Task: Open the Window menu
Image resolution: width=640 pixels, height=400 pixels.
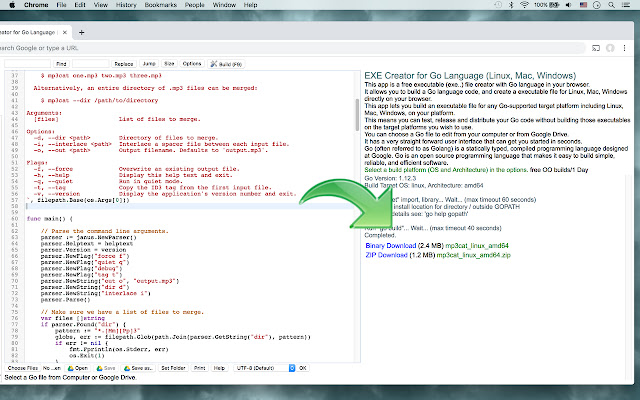Action: pyautogui.click(x=224, y=5)
